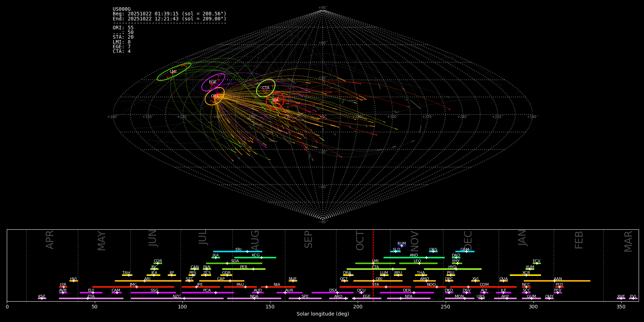The image size is (644, 322).
Task: Click the PER shower label in timeline
Action: coord(244,267)
